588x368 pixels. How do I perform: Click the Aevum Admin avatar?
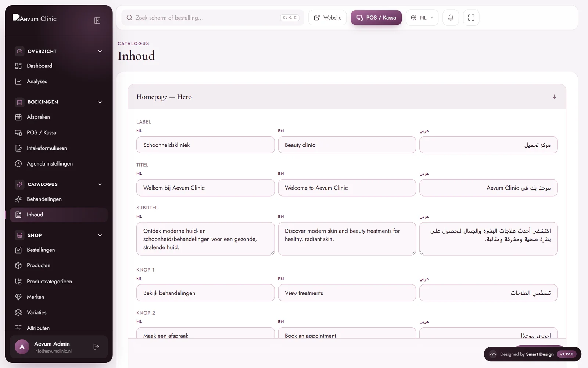click(x=22, y=347)
